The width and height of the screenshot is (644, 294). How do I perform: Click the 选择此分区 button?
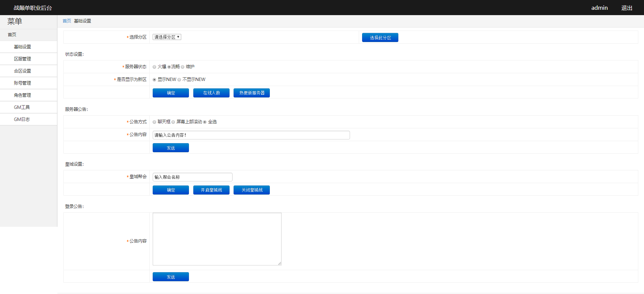pos(380,38)
